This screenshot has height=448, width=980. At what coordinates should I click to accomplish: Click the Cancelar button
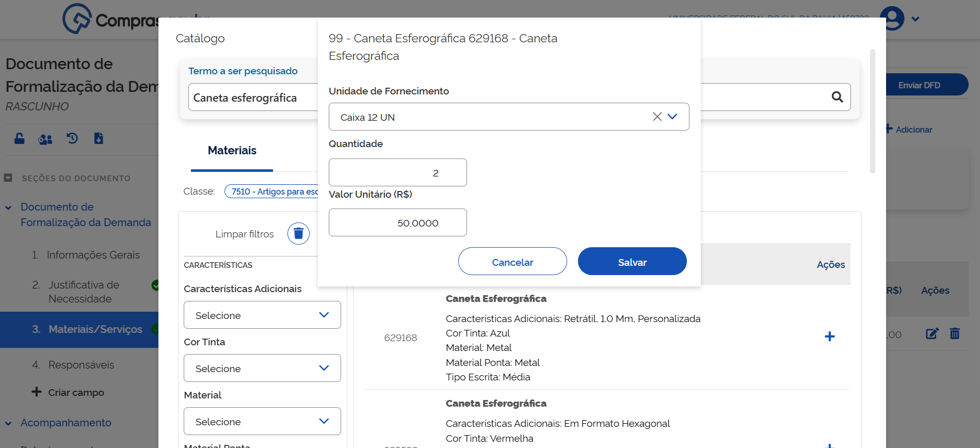512,262
